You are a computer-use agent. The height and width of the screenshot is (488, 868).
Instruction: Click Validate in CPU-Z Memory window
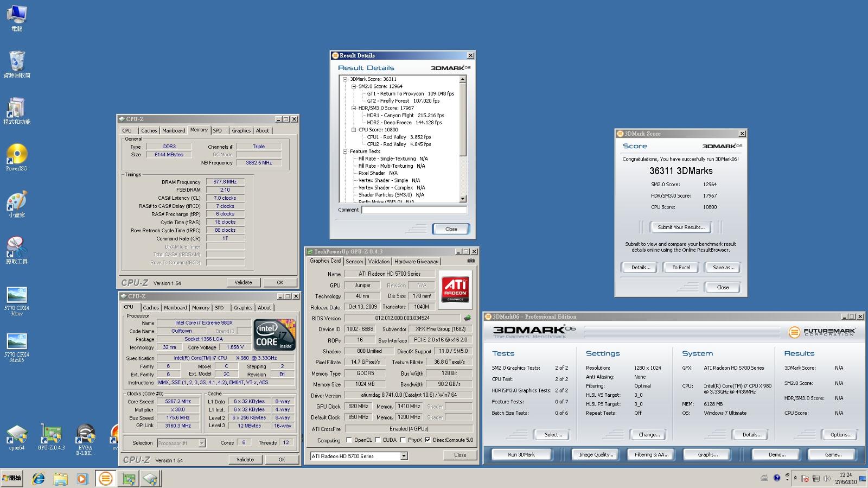(x=243, y=282)
